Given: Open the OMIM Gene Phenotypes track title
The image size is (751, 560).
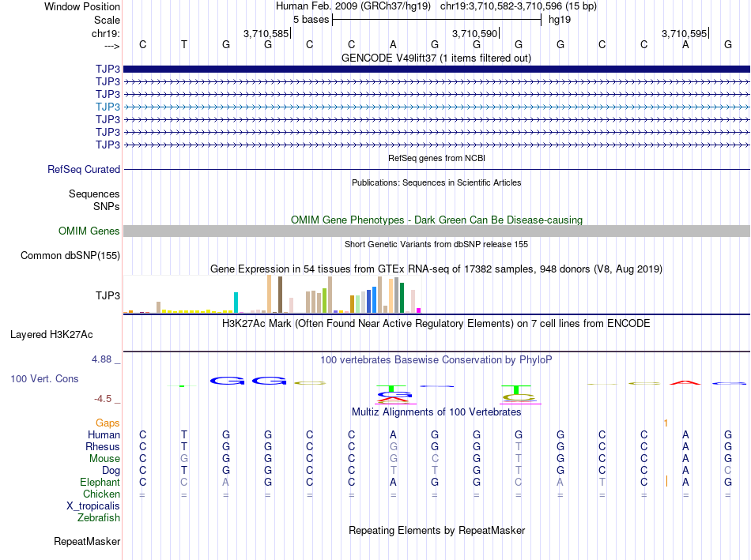Looking at the screenshot, I should tap(436, 220).
